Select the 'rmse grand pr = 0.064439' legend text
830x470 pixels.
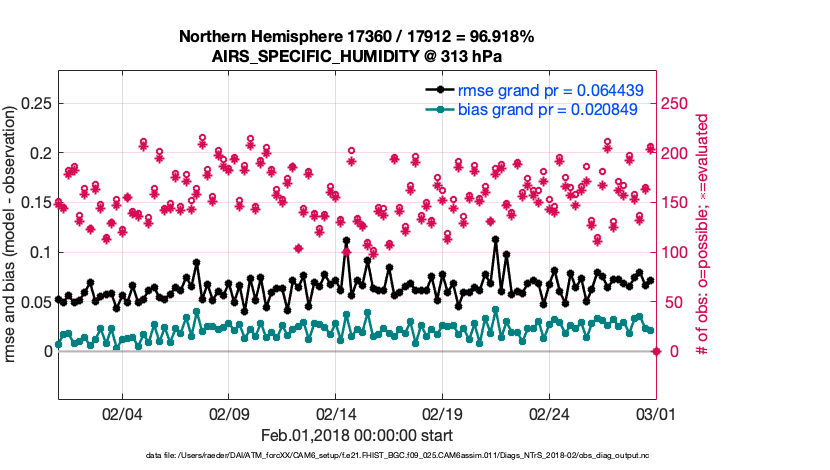click(x=550, y=90)
